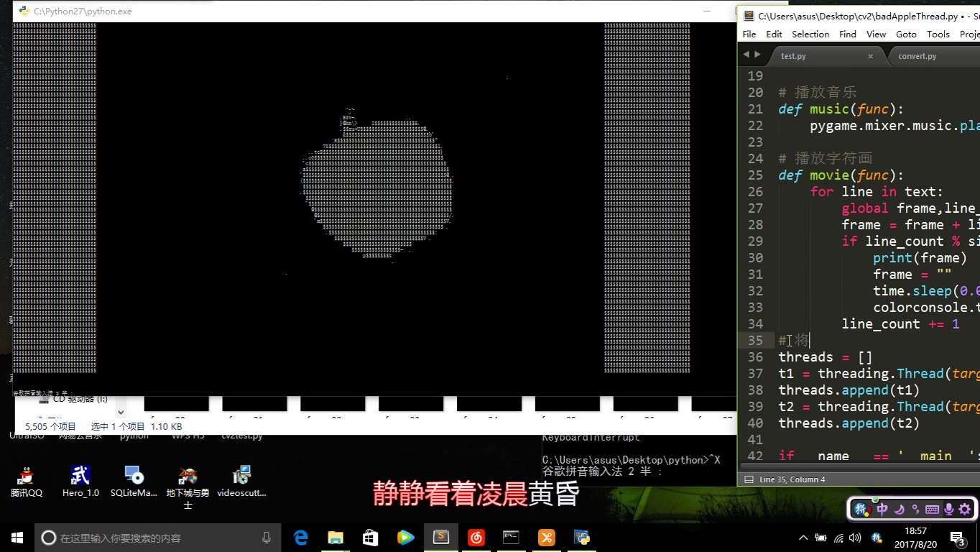Open the 地下城与勇士 desktop icon

188,487
